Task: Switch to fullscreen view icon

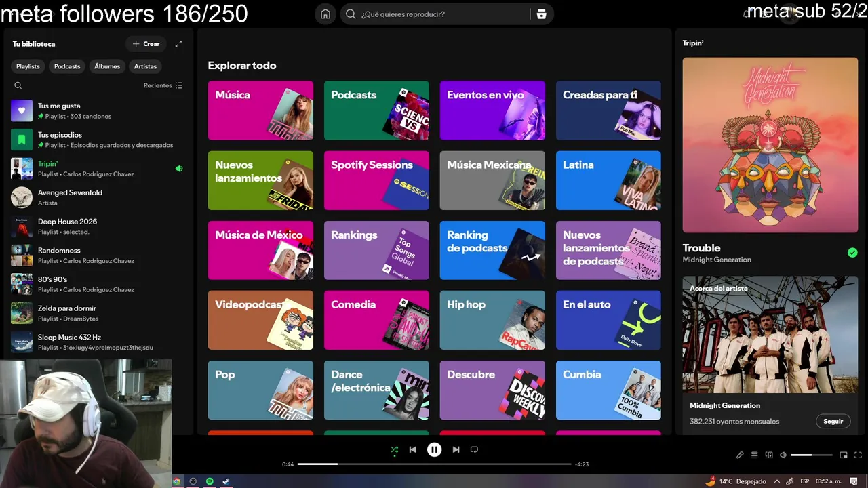Action: pyautogui.click(x=859, y=455)
